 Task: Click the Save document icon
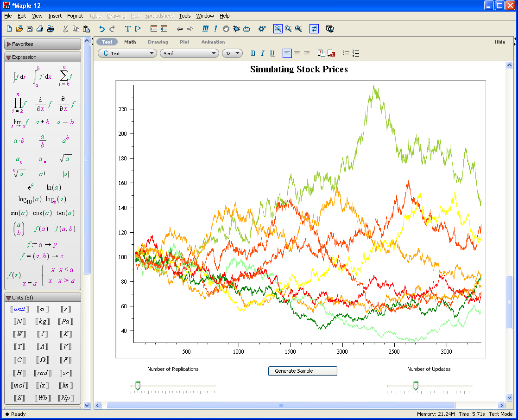click(30, 29)
